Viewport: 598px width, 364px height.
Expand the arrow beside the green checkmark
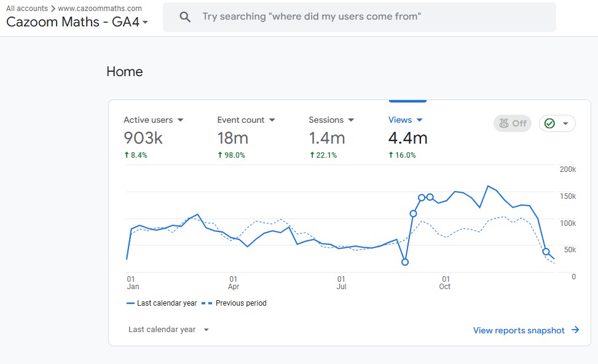click(565, 123)
